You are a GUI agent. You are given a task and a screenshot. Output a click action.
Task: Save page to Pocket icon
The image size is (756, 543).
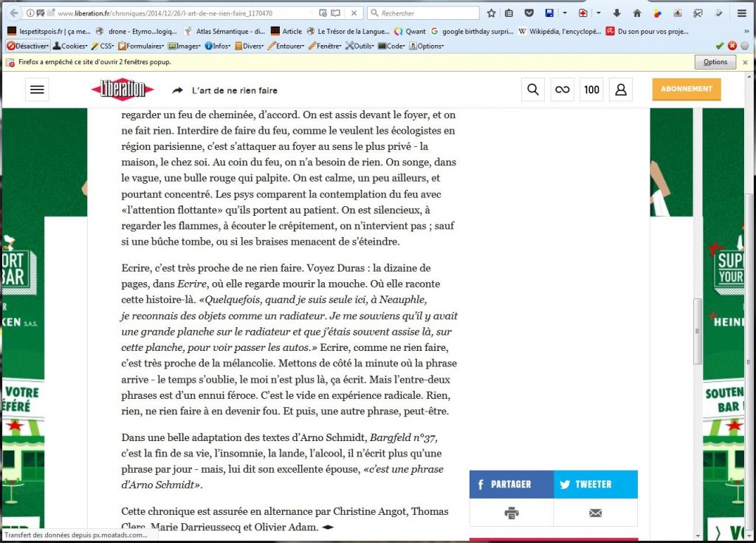click(529, 13)
